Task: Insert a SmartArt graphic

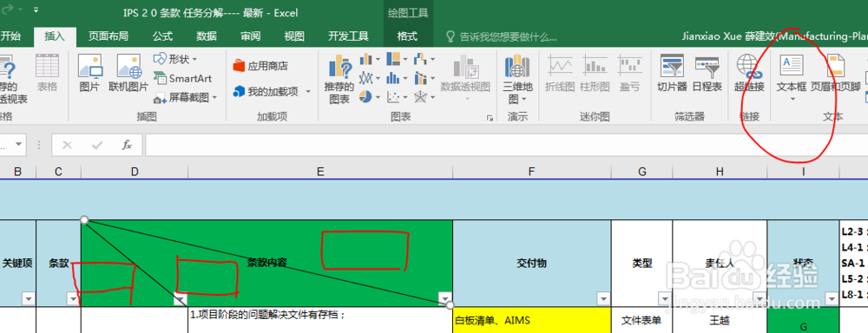Action: click(x=182, y=78)
